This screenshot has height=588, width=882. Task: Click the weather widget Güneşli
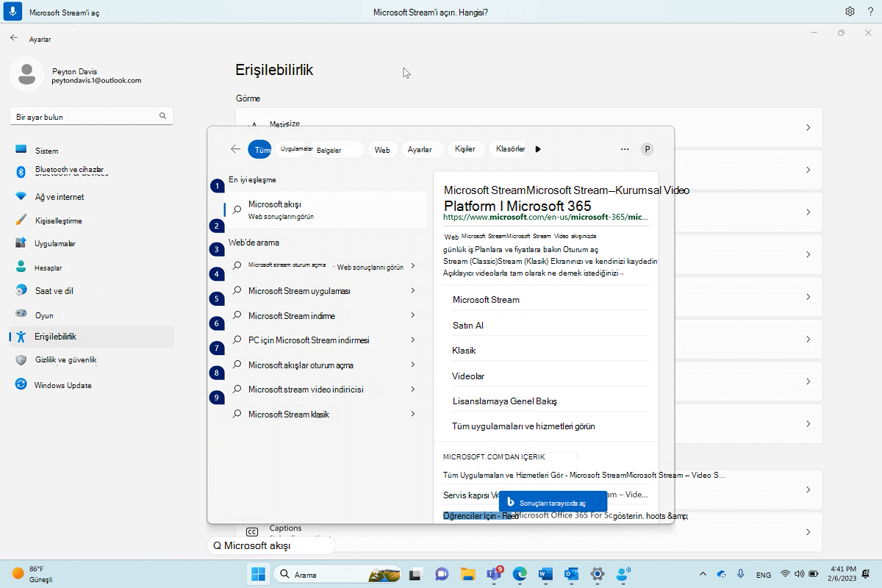click(33, 573)
